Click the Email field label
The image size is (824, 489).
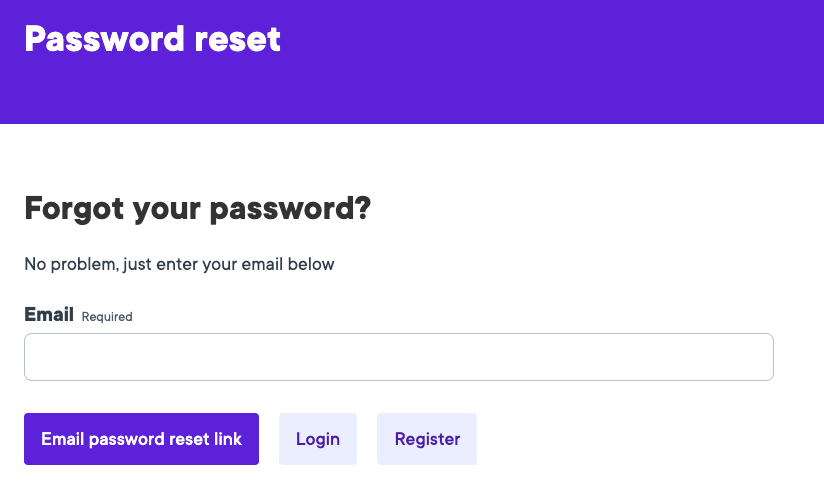click(x=49, y=315)
